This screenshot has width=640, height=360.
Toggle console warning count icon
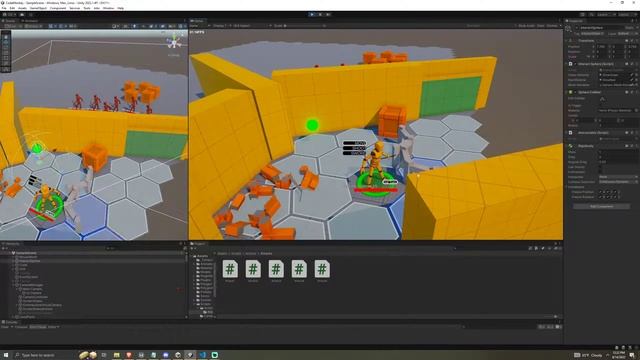(x=550, y=327)
